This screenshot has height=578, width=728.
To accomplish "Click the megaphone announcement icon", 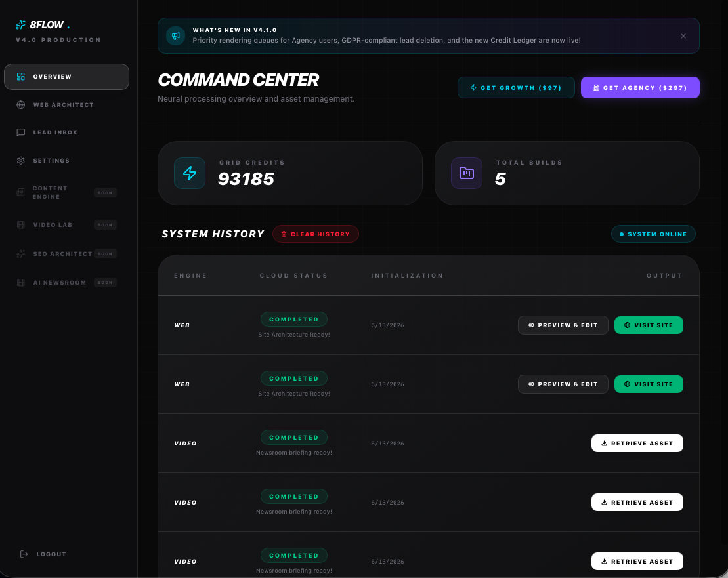I will click(x=176, y=35).
